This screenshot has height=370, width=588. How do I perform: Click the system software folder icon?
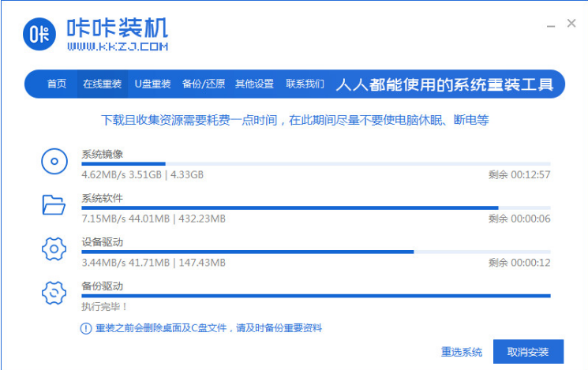tap(54, 206)
